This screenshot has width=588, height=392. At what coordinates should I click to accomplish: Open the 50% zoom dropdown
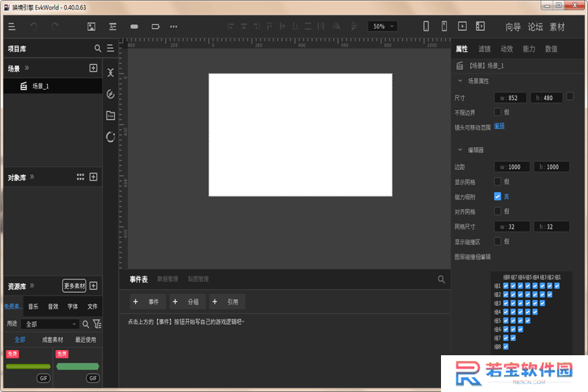pos(382,26)
